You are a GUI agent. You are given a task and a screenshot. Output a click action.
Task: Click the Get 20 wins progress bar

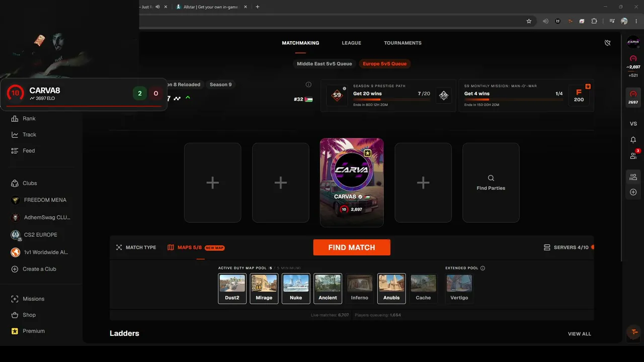click(x=391, y=100)
